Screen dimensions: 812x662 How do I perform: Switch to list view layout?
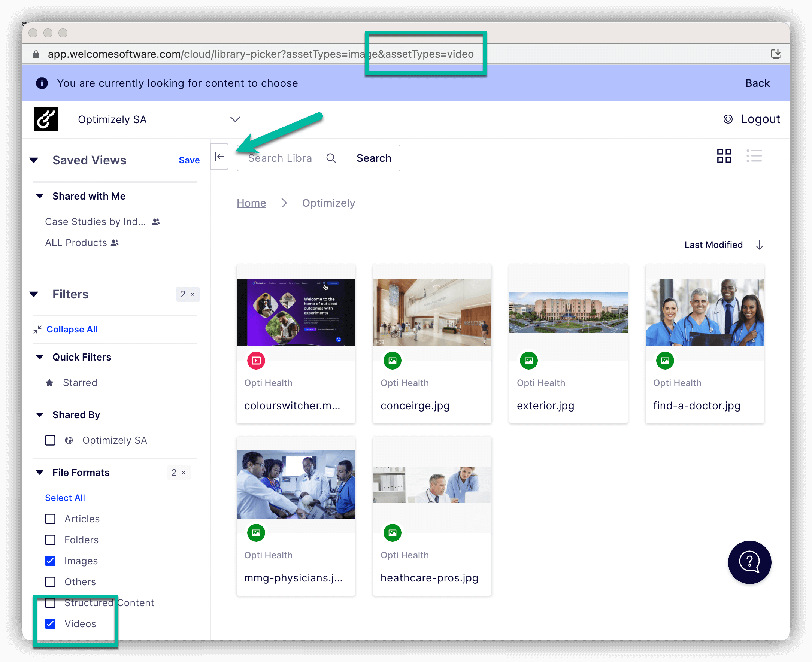point(754,156)
